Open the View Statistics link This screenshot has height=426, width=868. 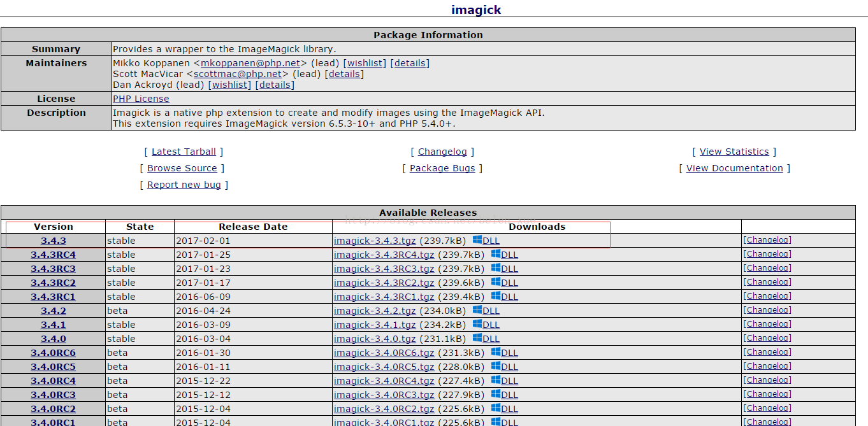[734, 152]
